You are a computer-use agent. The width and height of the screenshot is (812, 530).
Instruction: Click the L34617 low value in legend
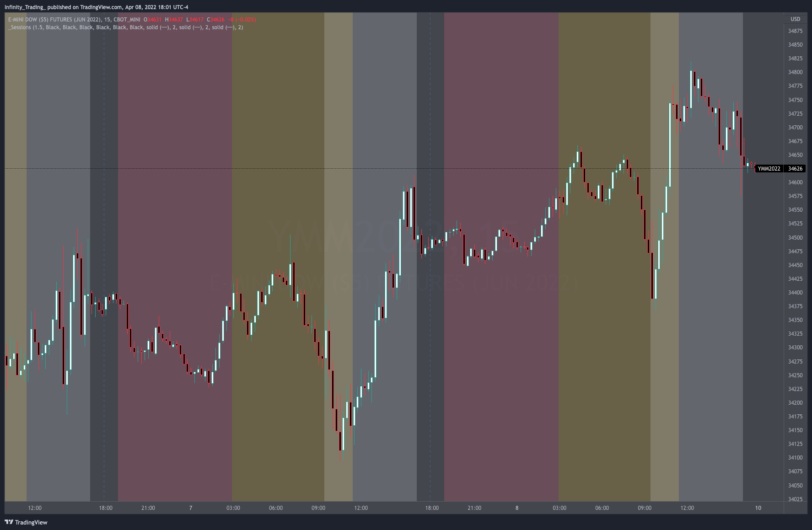coord(195,20)
